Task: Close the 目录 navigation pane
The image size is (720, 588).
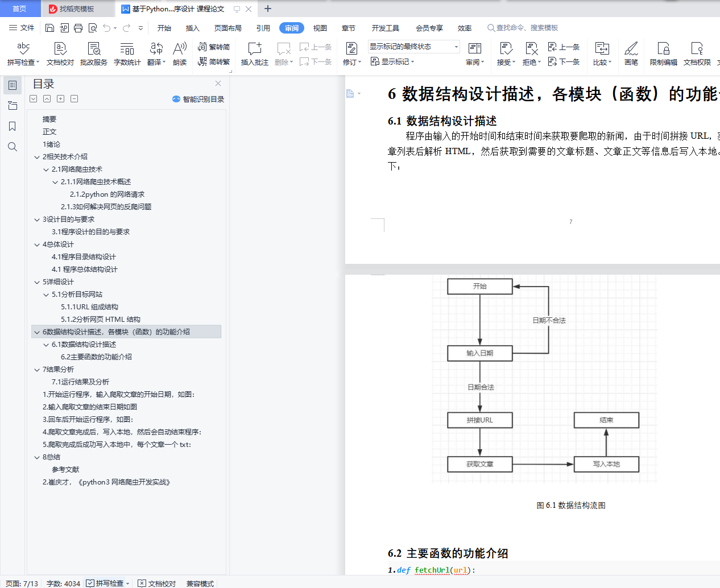Action: [x=218, y=84]
